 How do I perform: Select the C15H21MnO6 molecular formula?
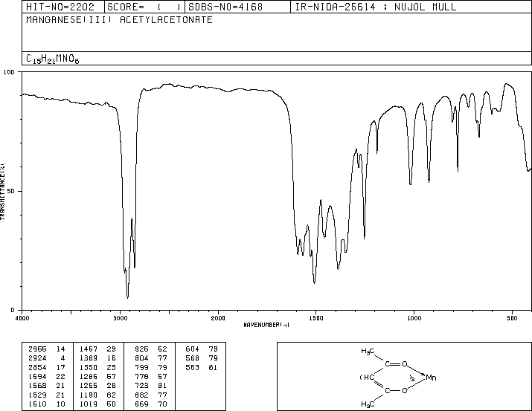53,59
